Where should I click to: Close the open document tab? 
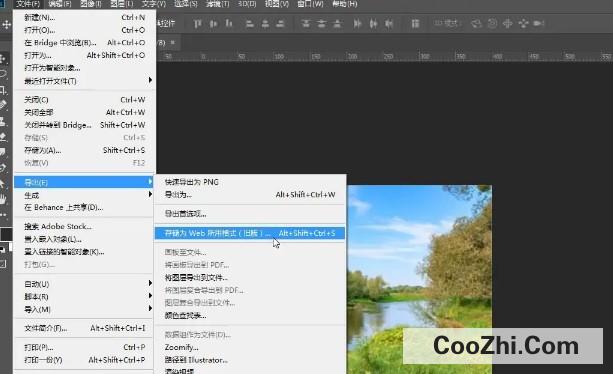pyautogui.click(x=172, y=42)
